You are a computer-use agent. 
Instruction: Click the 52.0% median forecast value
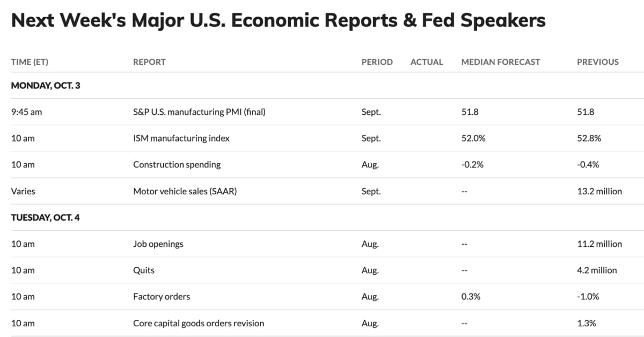coord(473,138)
